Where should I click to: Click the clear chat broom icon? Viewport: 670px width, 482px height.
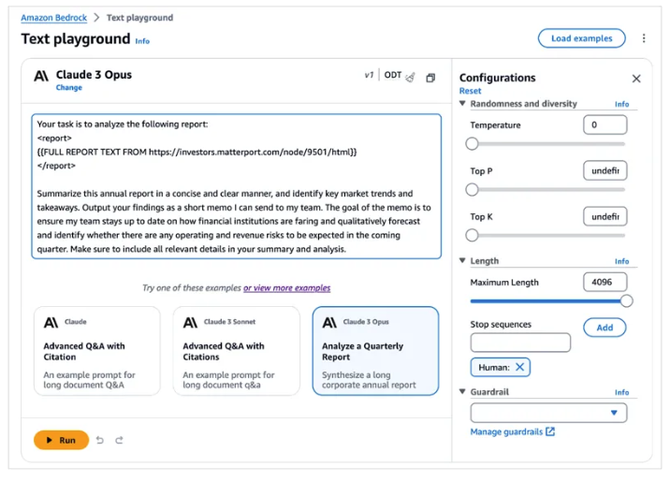(x=410, y=77)
